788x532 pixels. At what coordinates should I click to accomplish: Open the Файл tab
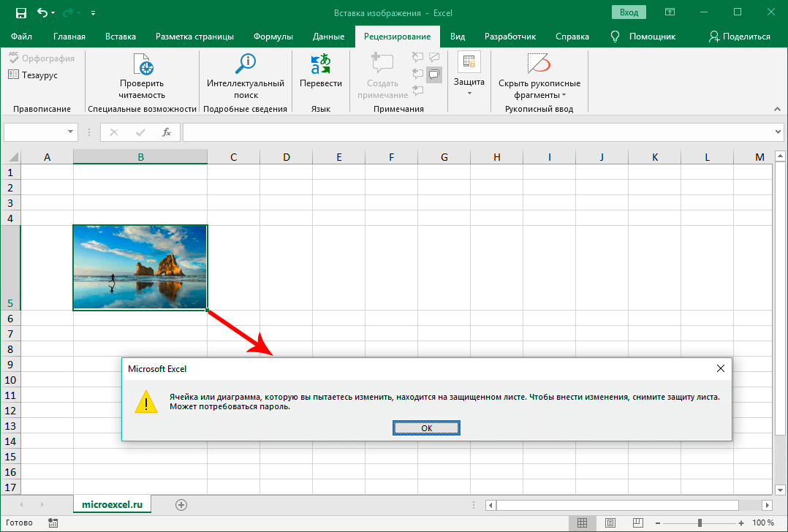click(21, 37)
